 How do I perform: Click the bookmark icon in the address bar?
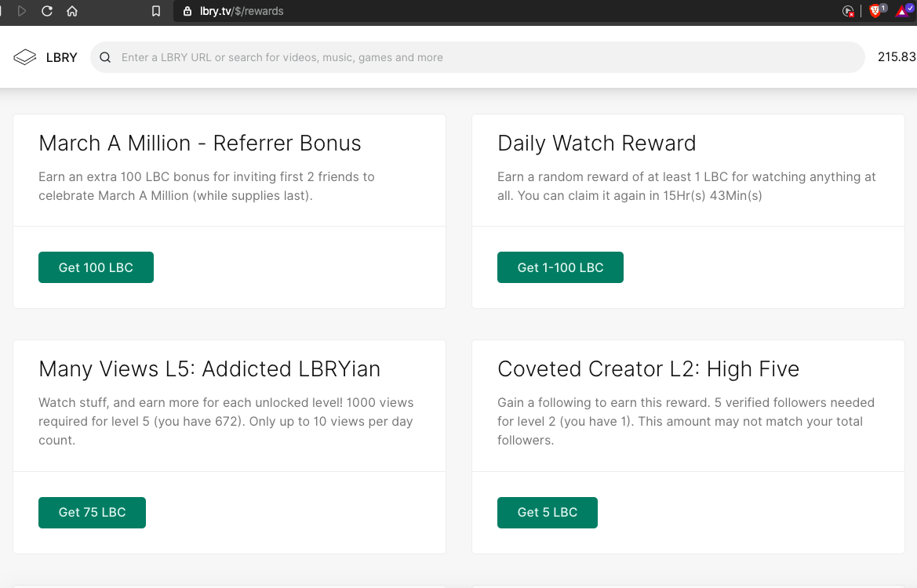(155, 11)
